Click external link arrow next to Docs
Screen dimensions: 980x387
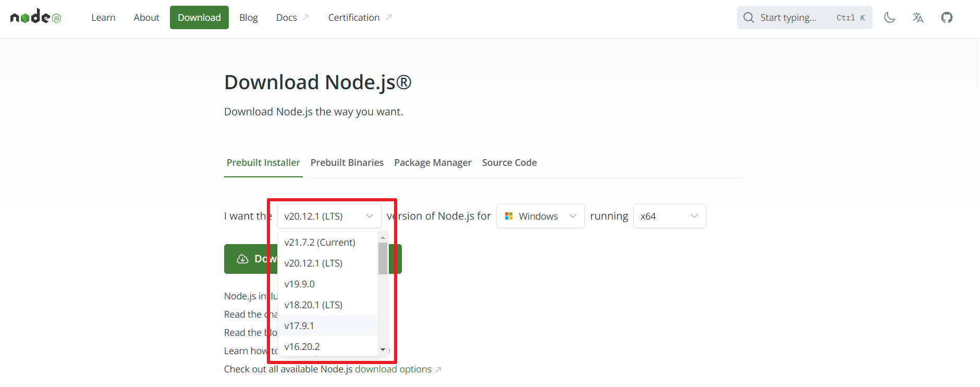(x=306, y=17)
